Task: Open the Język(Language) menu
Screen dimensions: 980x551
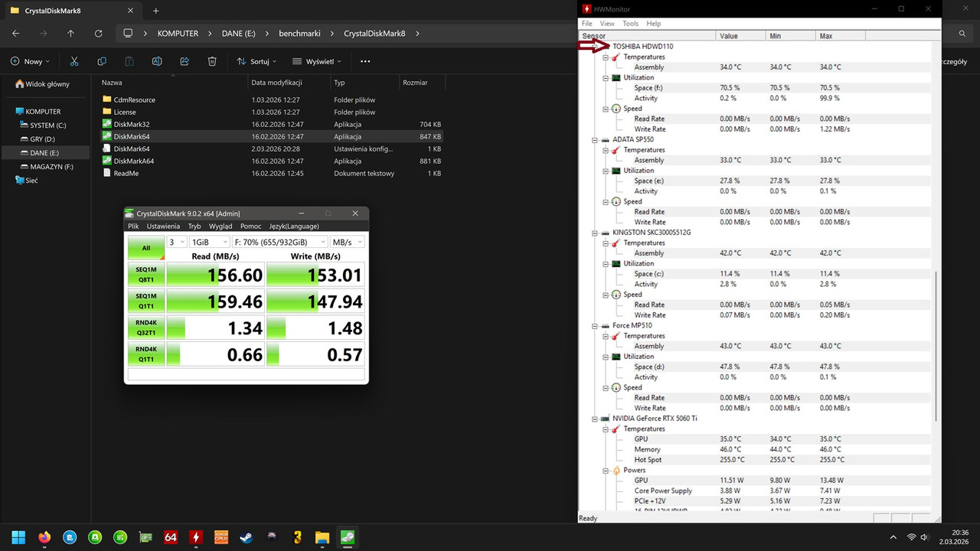Action: [294, 227]
